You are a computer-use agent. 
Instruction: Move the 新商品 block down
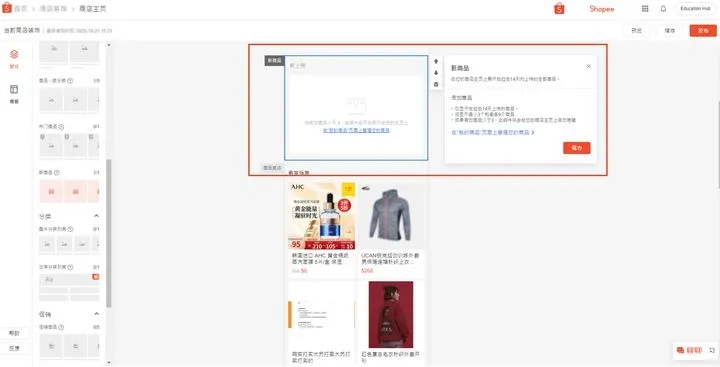[x=436, y=73]
